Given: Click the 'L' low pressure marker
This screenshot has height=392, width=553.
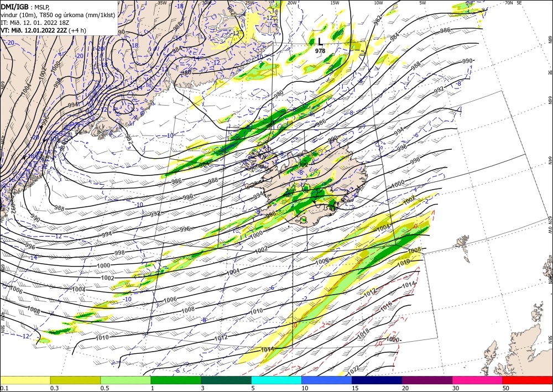Looking at the screenshot, I should click(320, 42).
